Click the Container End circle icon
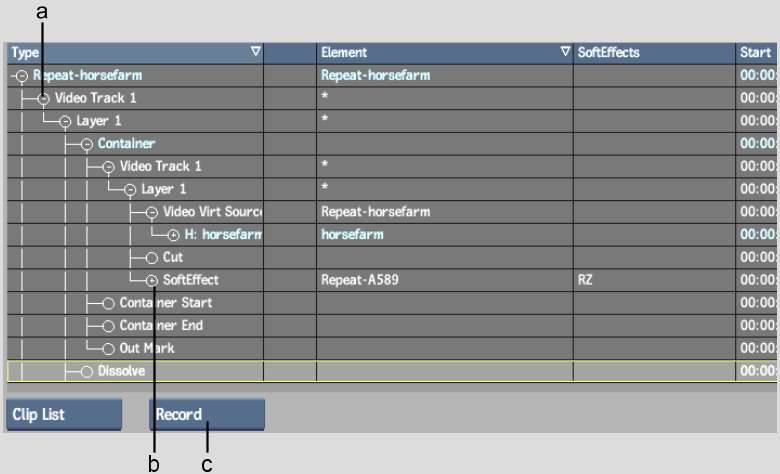780x474 pixels. point(108,327)
